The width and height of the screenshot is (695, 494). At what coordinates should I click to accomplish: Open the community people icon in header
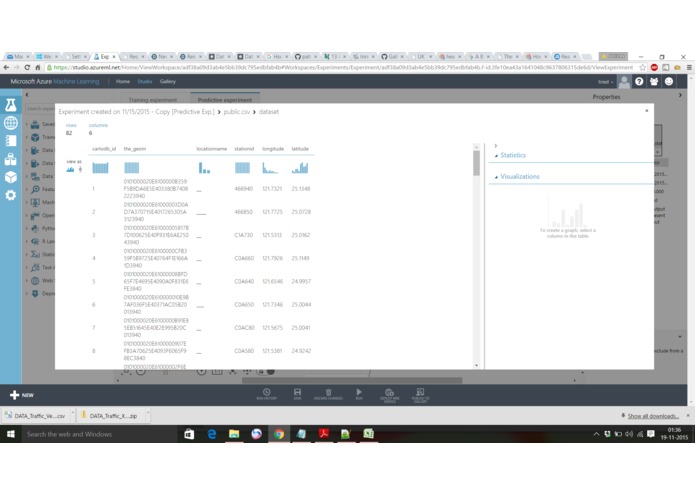pyautogui.click(x=654, y=82)
